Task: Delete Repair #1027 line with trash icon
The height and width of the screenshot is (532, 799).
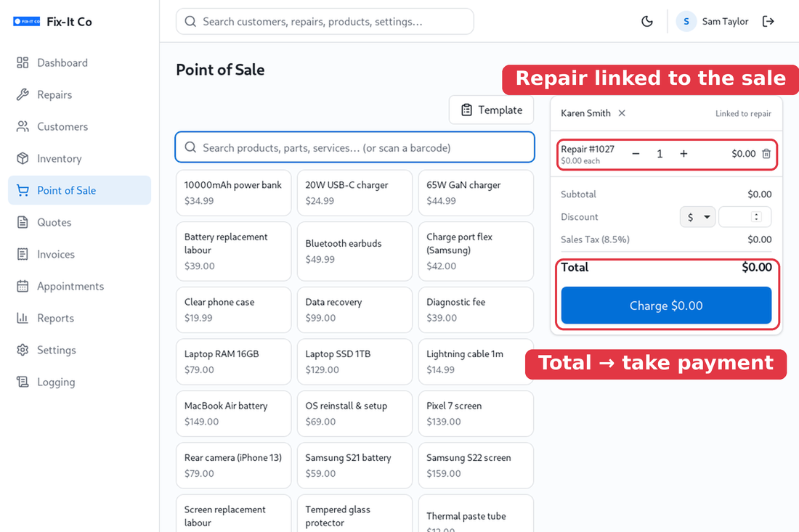Action: (766, 154)
